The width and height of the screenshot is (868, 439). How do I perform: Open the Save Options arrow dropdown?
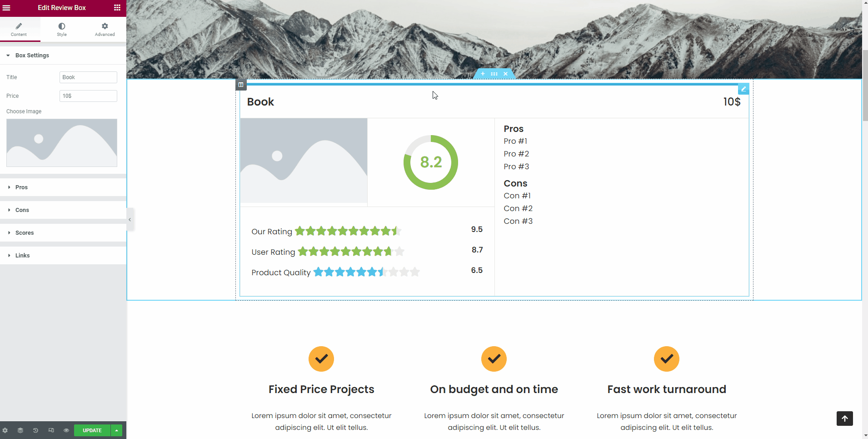point(117,430)
